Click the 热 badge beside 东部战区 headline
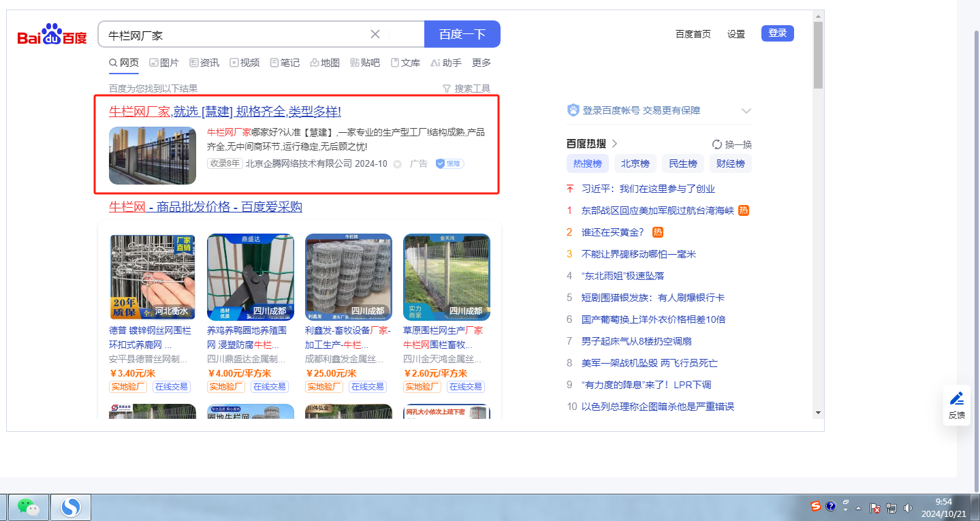The height and width of the screenshot is (521, 980). [744, 210]
